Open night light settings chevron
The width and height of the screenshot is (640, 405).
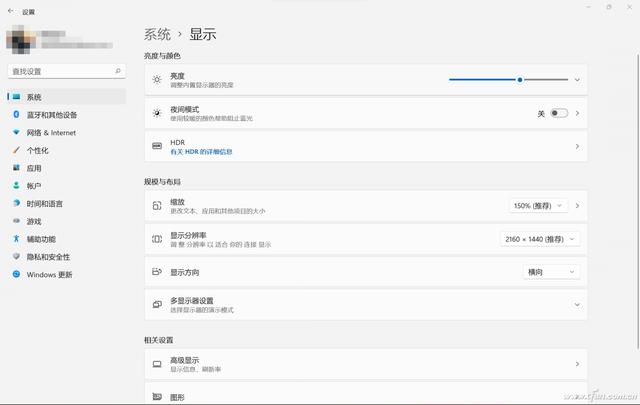(577, 113)
